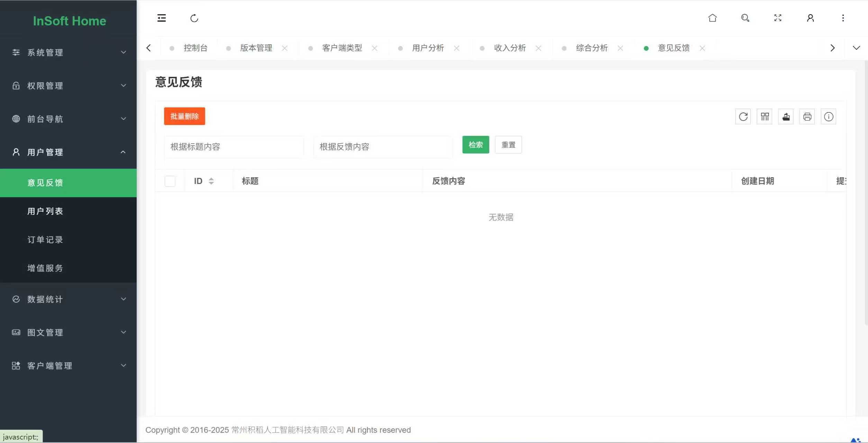Viewport: 868px width, 443px height.
Task: Click the export data icon
Action: (786, 117)
